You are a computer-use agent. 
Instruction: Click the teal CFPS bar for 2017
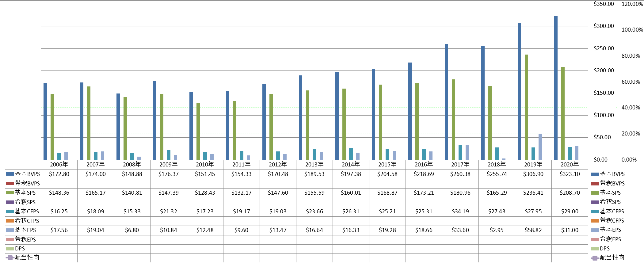(460, 152)
